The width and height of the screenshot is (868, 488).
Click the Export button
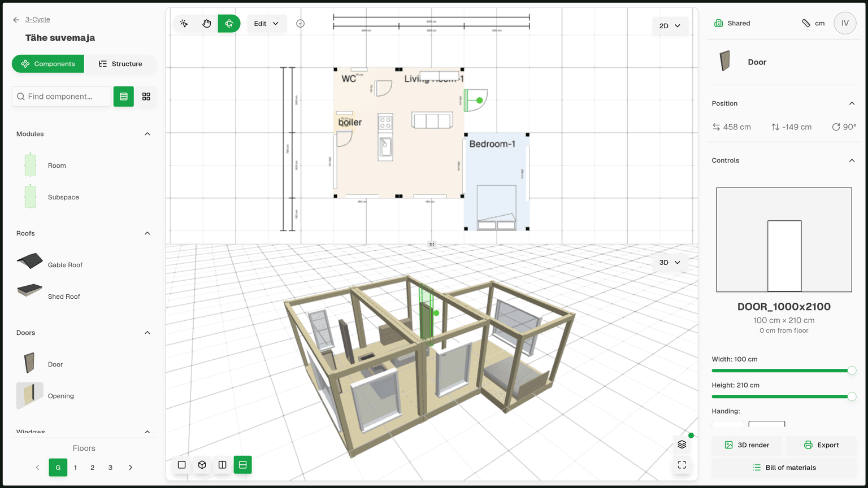point(821,445)
